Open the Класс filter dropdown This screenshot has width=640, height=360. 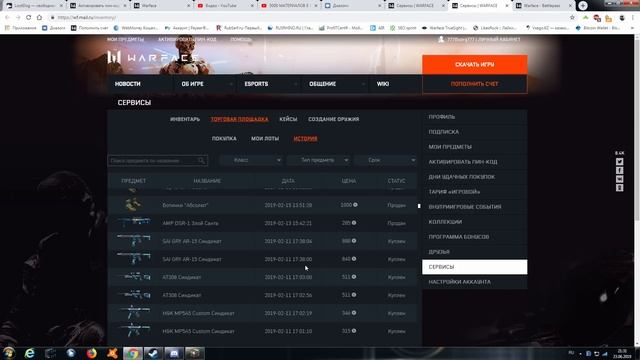tap(251, 160)
